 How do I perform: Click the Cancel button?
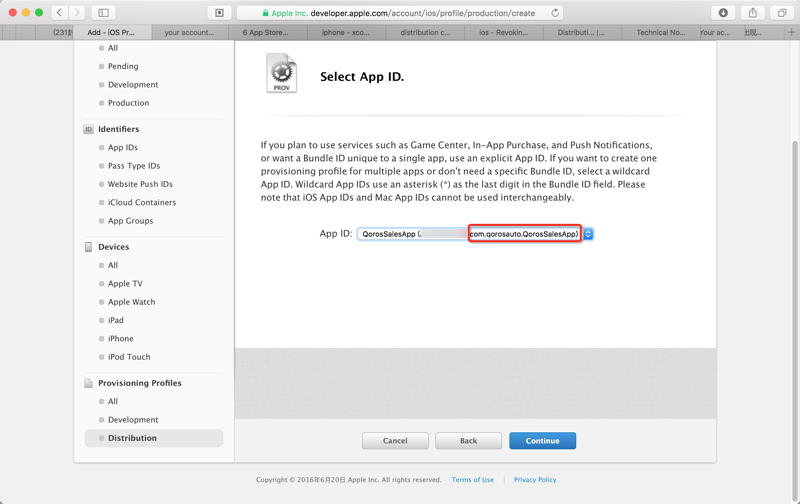pos(395,441)
